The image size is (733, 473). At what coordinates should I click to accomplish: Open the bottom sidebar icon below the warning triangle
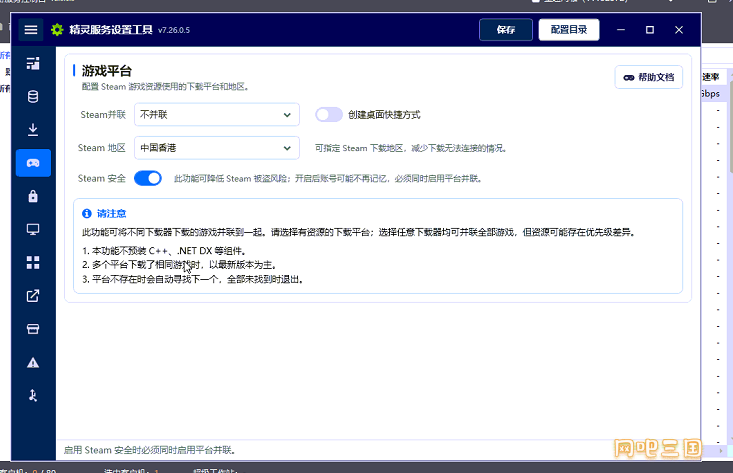point(33,395)
